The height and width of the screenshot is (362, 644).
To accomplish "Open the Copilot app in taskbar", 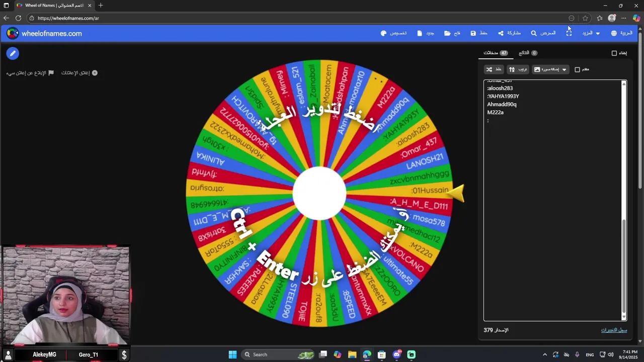I will 338,354.
